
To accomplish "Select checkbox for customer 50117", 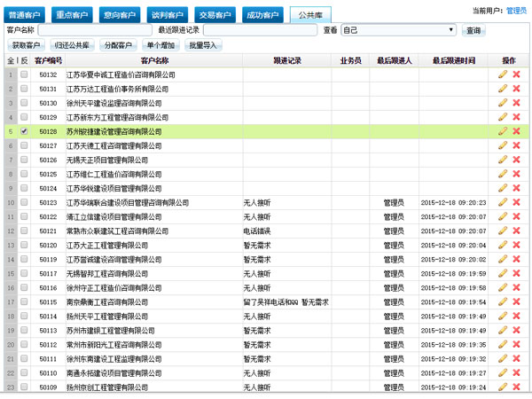I will pyautogui.click(x=24, y=273).
